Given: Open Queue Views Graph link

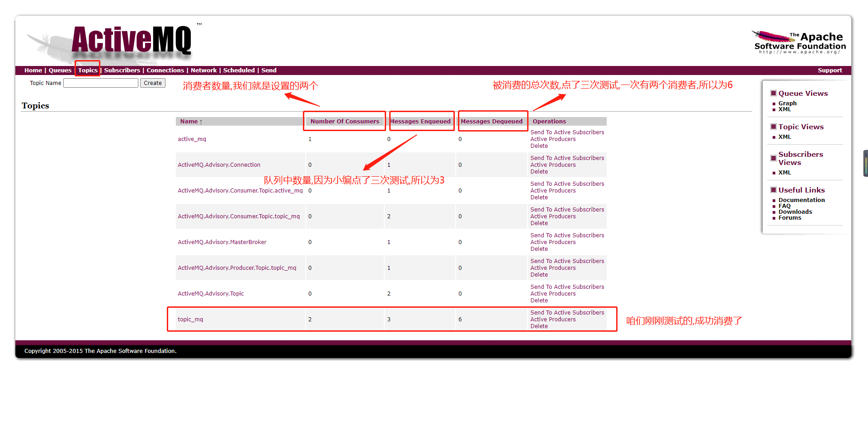Looking at the screenshot, I should click(x=788, y=103).
